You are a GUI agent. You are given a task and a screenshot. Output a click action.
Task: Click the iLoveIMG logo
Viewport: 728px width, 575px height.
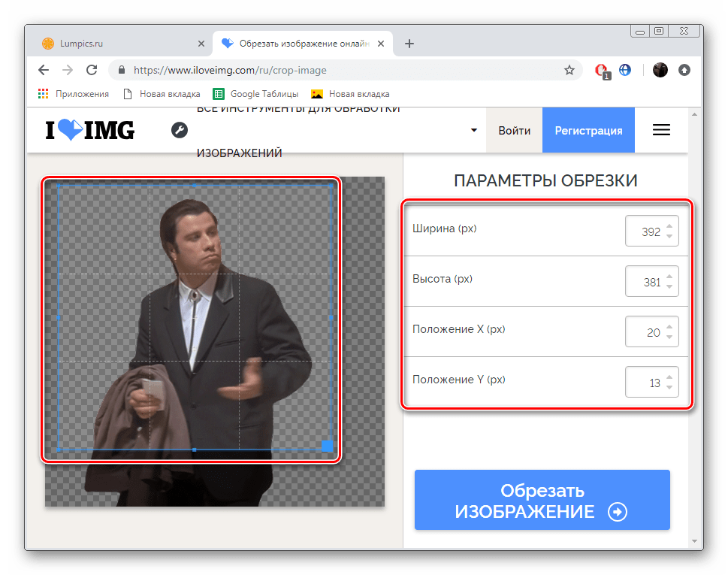pos(90,130)
